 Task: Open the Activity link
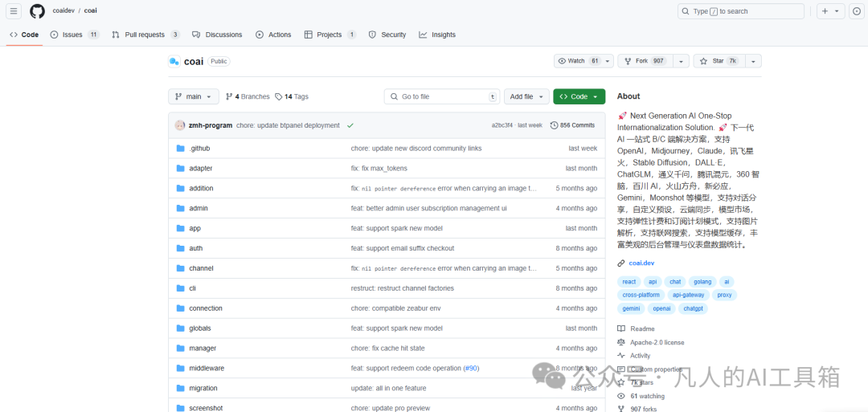(x=641, y=356)
